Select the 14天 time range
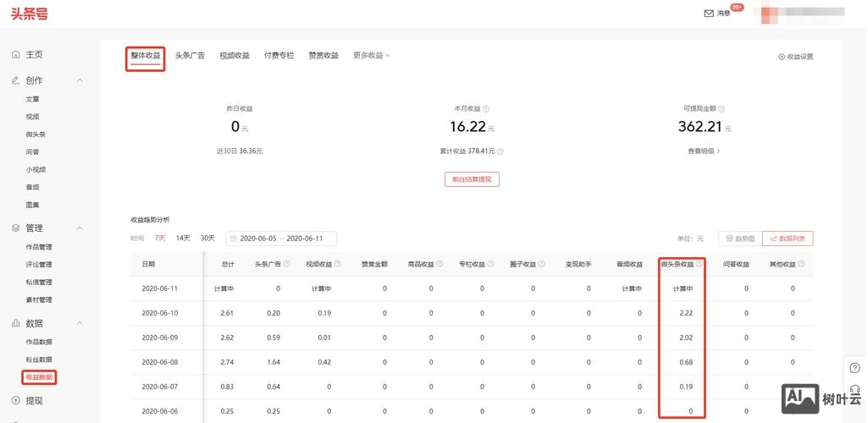Viewport: 868px width, 423px height. [x=183, y=239]
